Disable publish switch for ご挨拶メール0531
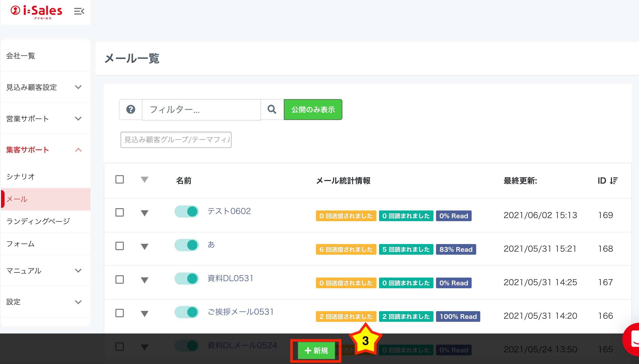Screen dimensions: 639x364 187,312
